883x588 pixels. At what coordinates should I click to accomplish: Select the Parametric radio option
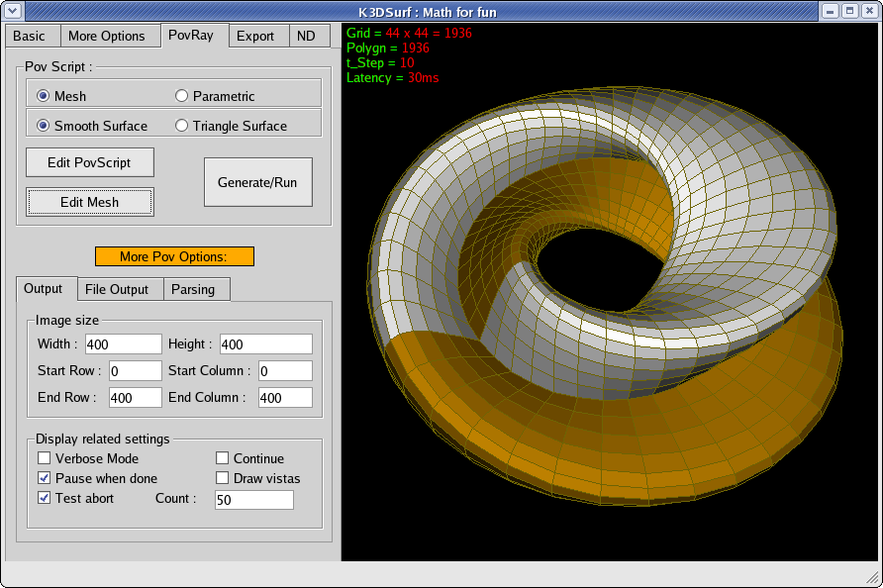[x=181, y=96]
